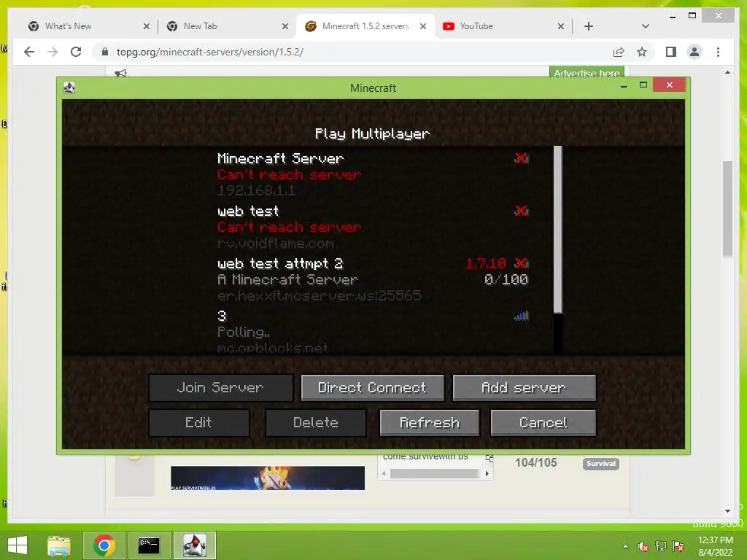Select the 'Minecraft Server' list entry
Viewport: 747px width, 560px height.
[373, 174]
